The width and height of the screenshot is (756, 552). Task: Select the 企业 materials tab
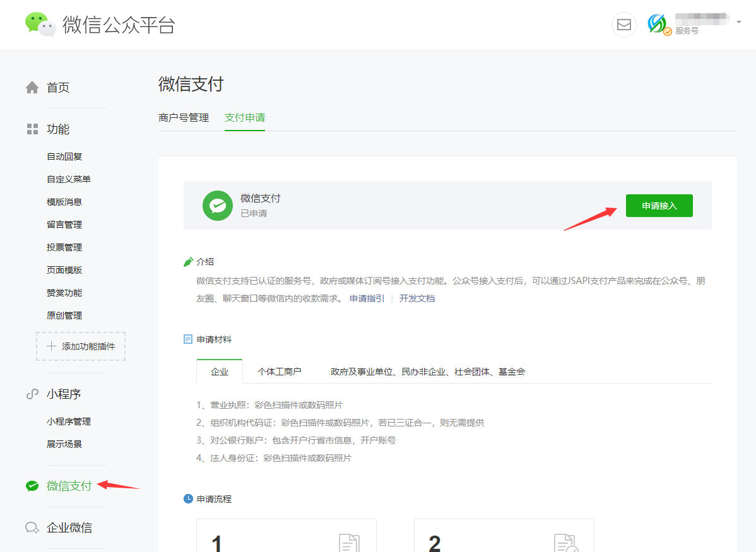tap(220, 372)
